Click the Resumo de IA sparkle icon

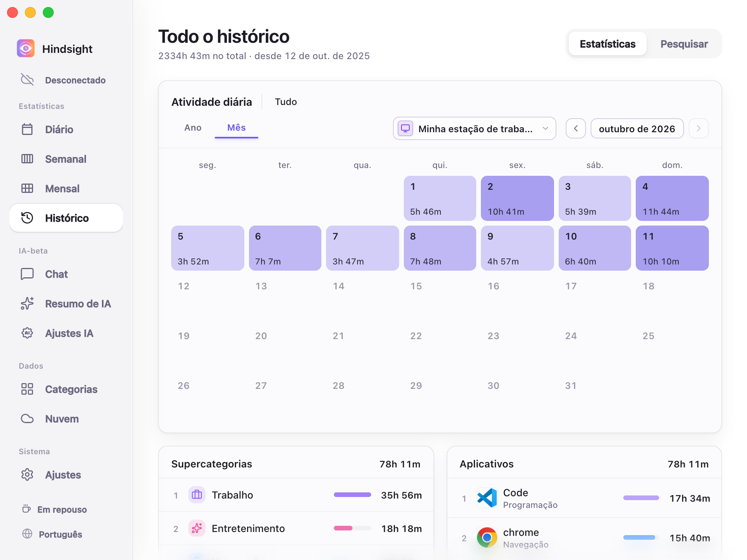click(27, 303)
